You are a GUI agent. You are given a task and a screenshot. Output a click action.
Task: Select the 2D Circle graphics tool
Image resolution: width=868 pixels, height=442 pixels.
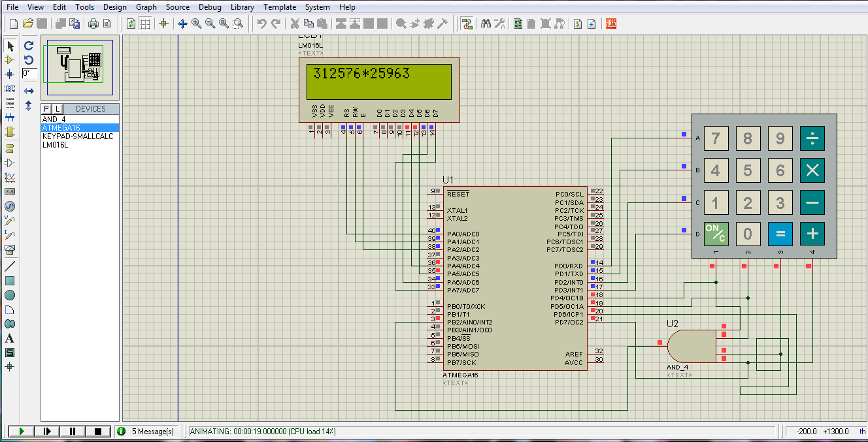(10, 295)
